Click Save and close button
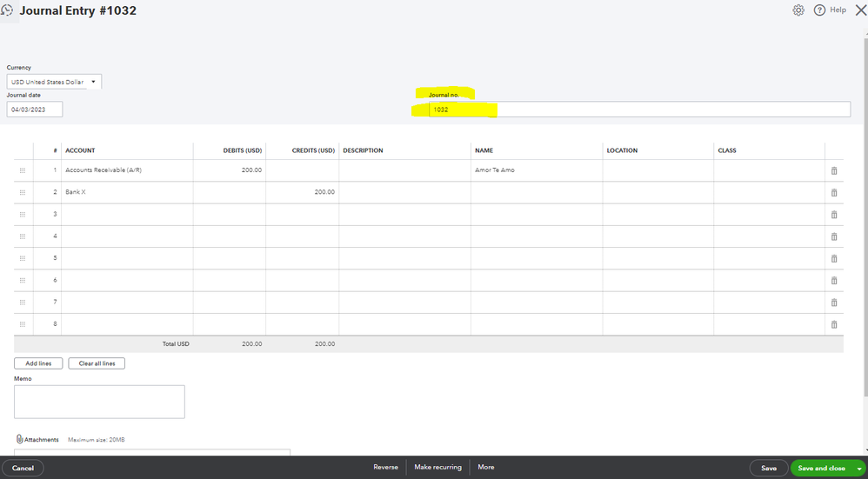Image resolution: width=868 pixels, height=479 pixels. point(822,468)
